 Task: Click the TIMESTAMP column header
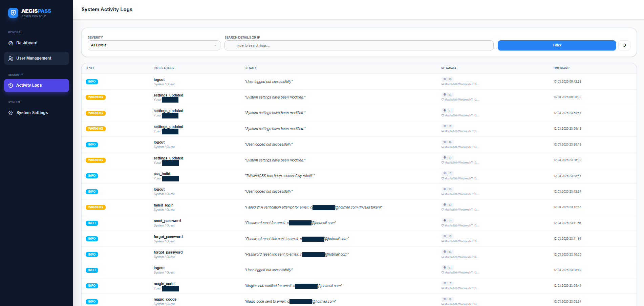[x=561, y=68]
